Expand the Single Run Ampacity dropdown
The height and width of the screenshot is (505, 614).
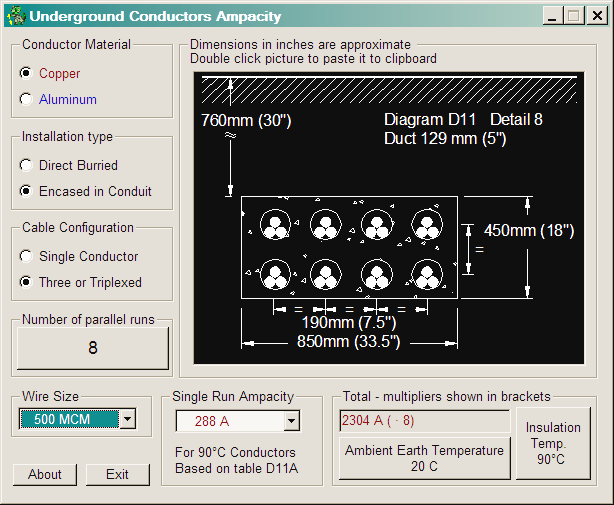pyautogui.click(x=291, y=421)
